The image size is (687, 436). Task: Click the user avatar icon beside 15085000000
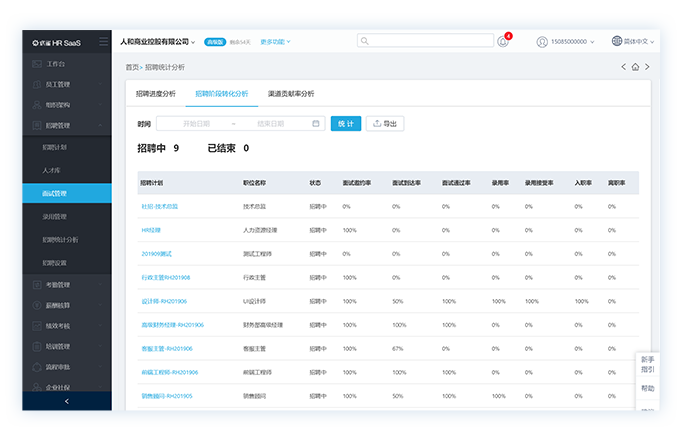click(542, 42)
